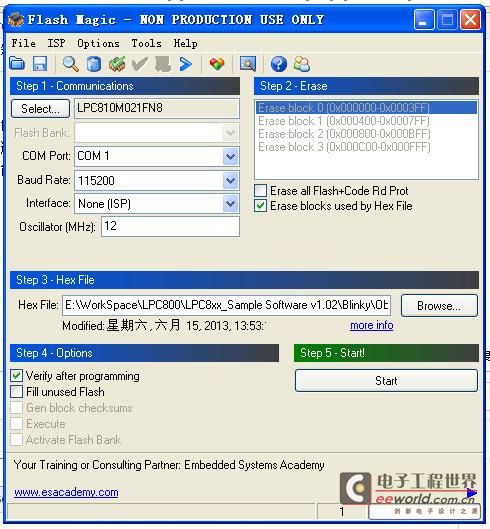This screenshot has height=529, width=490.
Task: Click the Hex File path field
Action: tap(226, 305)
